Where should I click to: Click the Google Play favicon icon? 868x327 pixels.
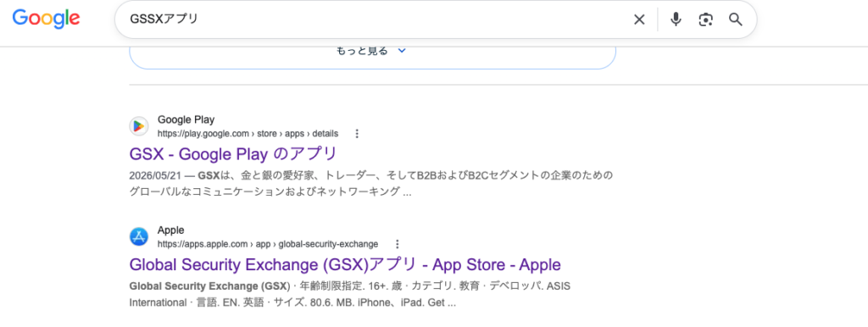pos(139,126)
